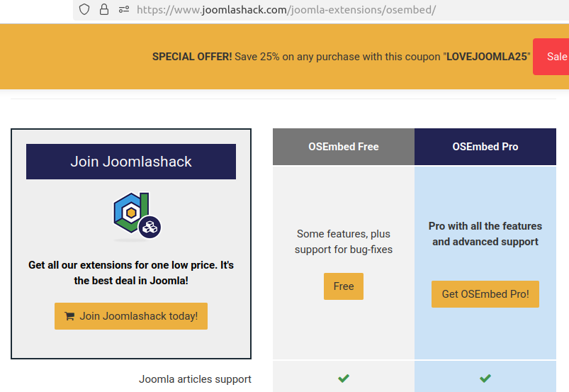
Task: Click the Join Joomlashack header banner
Action: pyautogui.click(x=131, y=162)
